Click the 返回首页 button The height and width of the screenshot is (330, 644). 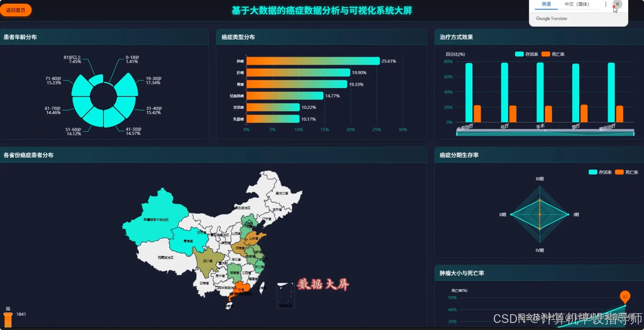16,10
